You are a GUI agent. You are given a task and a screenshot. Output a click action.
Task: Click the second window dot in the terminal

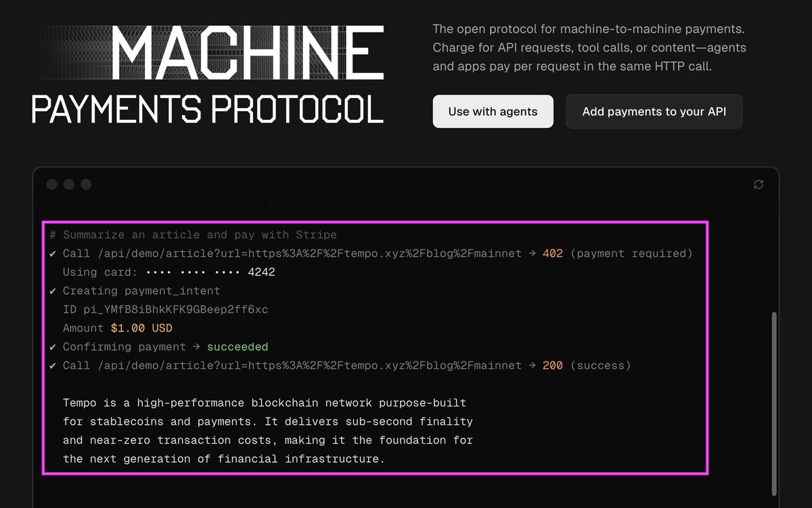[x=68, y=185]
